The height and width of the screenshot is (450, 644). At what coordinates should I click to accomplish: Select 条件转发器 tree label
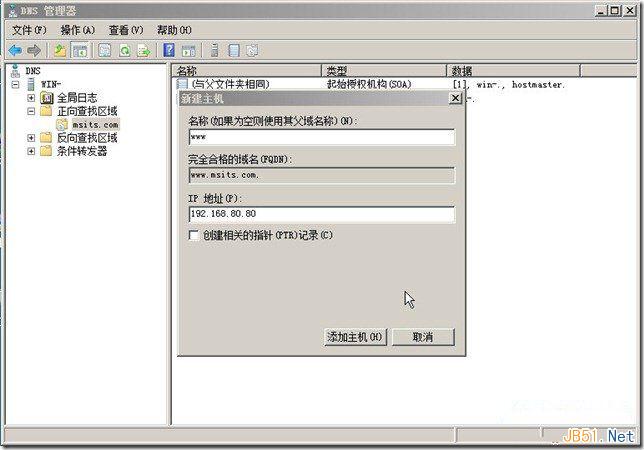(x=82, y=151)
